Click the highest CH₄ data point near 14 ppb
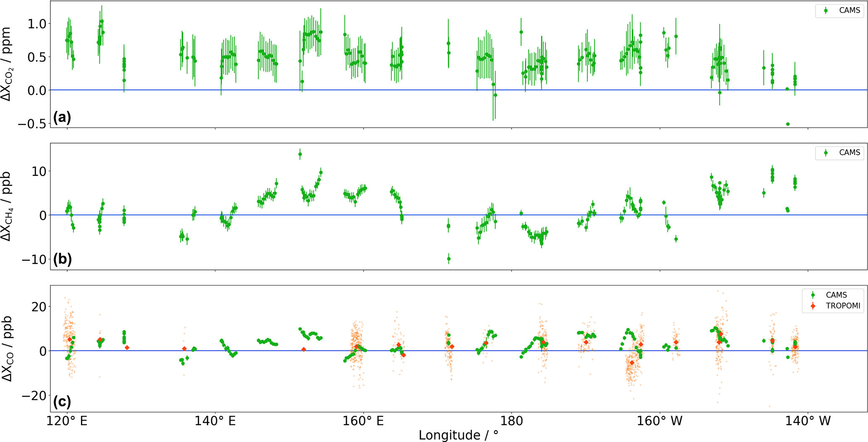Viewport: 868px width, 442px height. (300, 154)
